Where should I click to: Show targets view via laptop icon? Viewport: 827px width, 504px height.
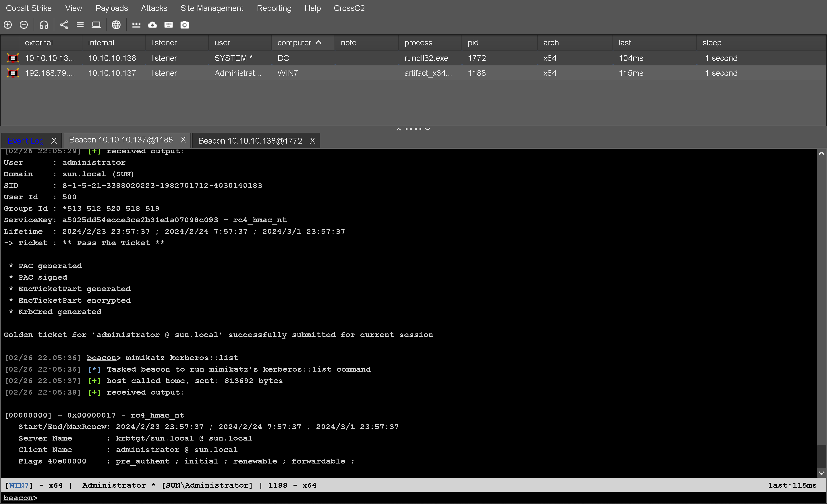pyautogui.click(x=96, y=25)
